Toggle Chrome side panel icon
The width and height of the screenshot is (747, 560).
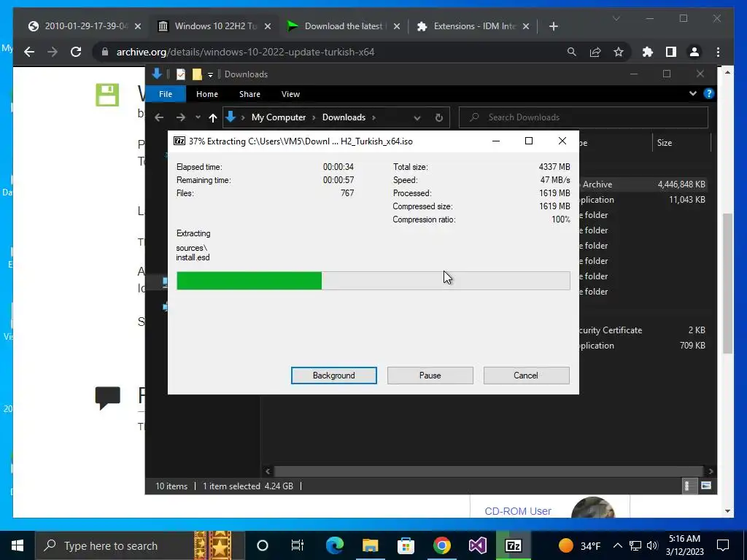tap(671, 52)
